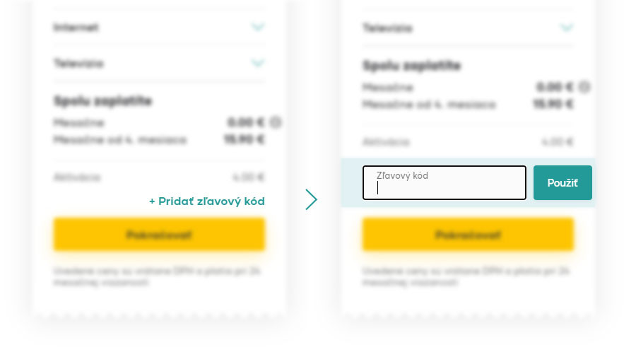
Task: Open info icon beside right panel monthly price
Action: [584, 87]
